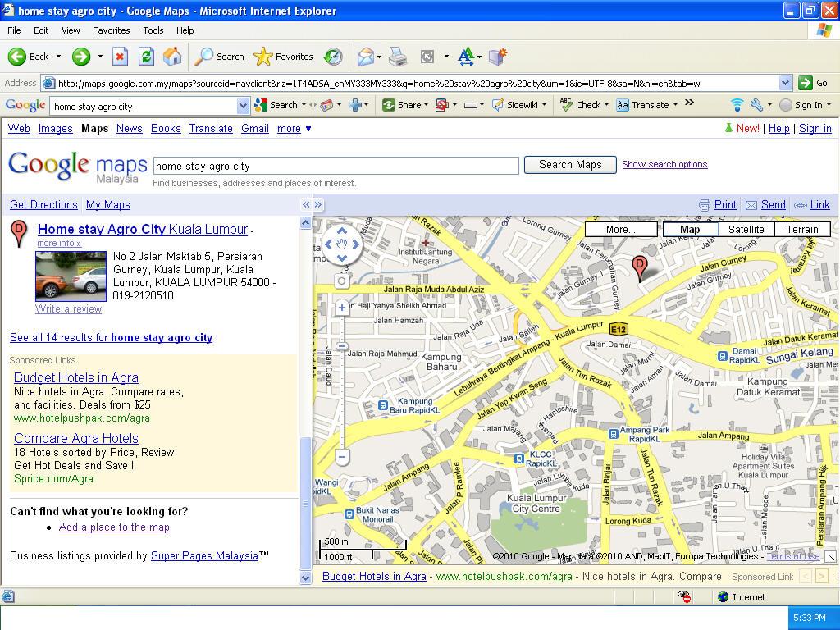Viewport: 840px width, 630px height.
Task: Open the Favorites menu
Action: pyautogui.click(x=111, y=30)
